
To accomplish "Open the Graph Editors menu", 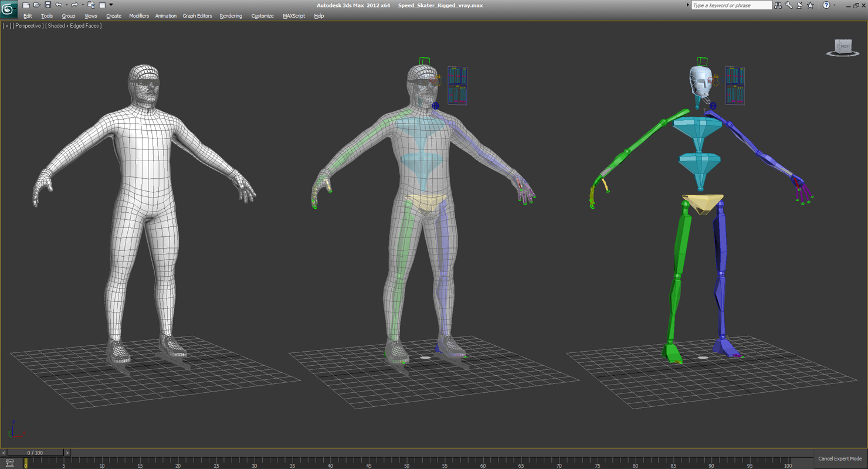I will [x=198, y=16].
